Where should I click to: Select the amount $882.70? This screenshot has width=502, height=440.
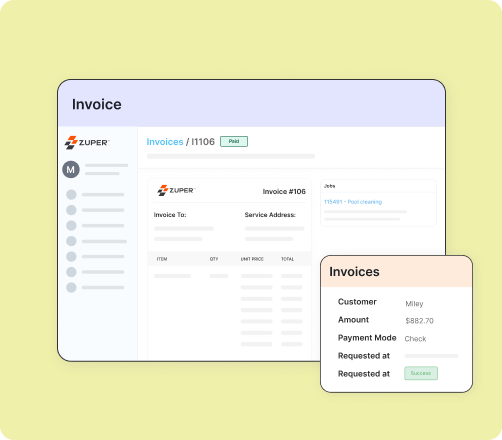coord(419,321)
